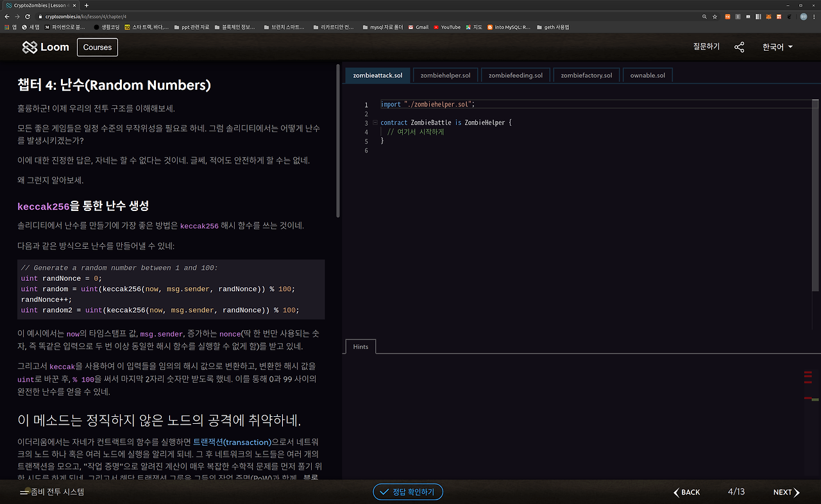Switch to the zombiehelper.sol tab
This screenshot has width=821, height=504.
point(445,75)
